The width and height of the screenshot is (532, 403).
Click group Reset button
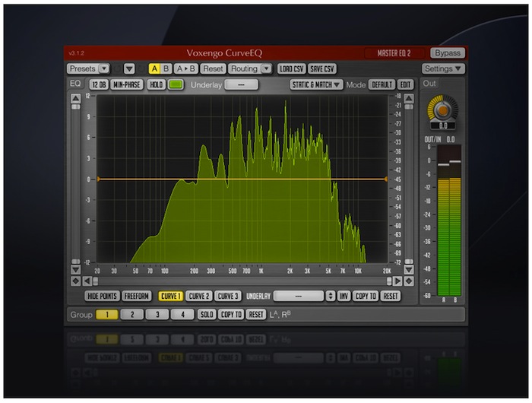click(256, 314)
